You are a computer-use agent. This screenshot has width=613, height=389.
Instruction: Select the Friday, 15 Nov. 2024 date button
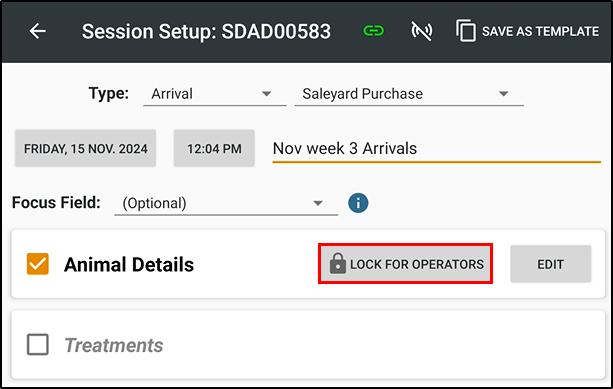[86, 149]
